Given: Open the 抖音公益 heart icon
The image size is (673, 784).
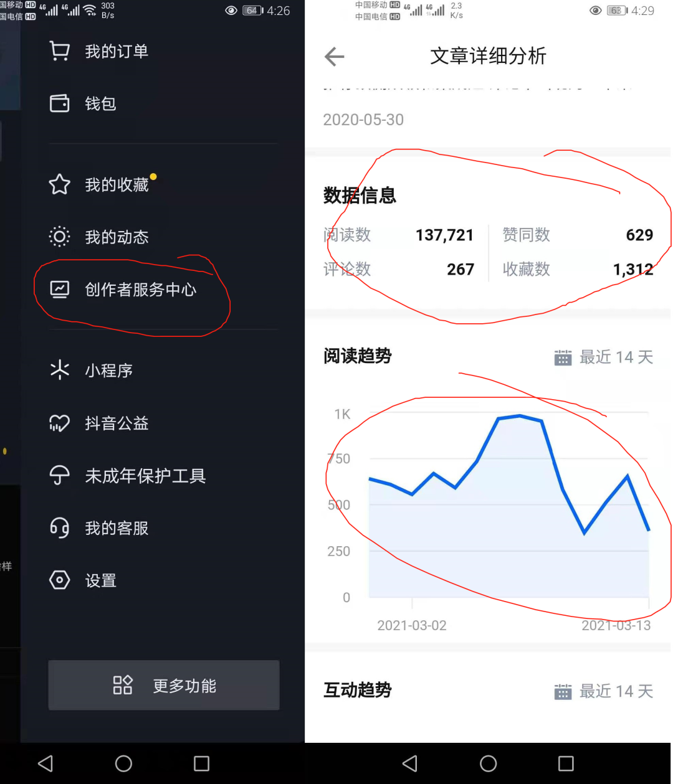Looking at the screenshot, I should click(59, 423).
